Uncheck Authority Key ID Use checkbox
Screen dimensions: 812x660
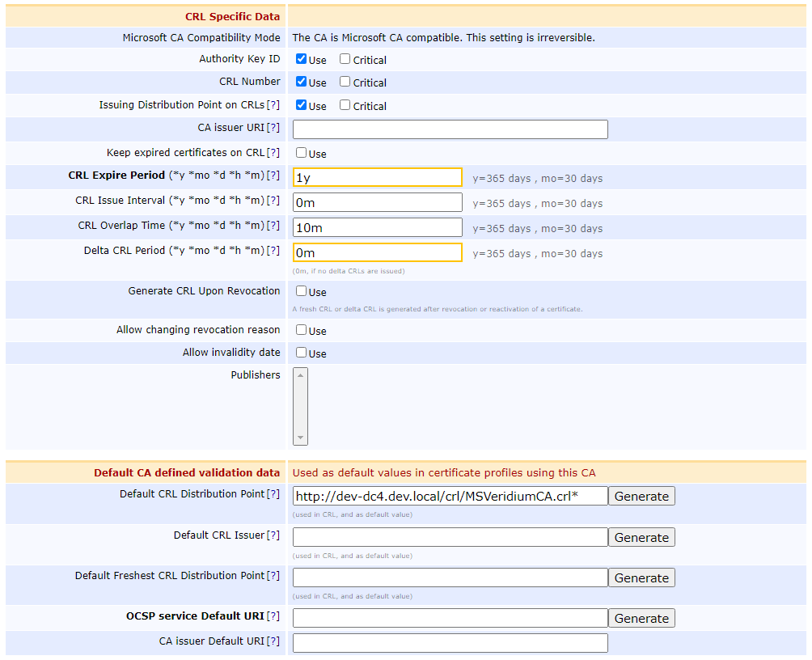click(x=301, y=59)
